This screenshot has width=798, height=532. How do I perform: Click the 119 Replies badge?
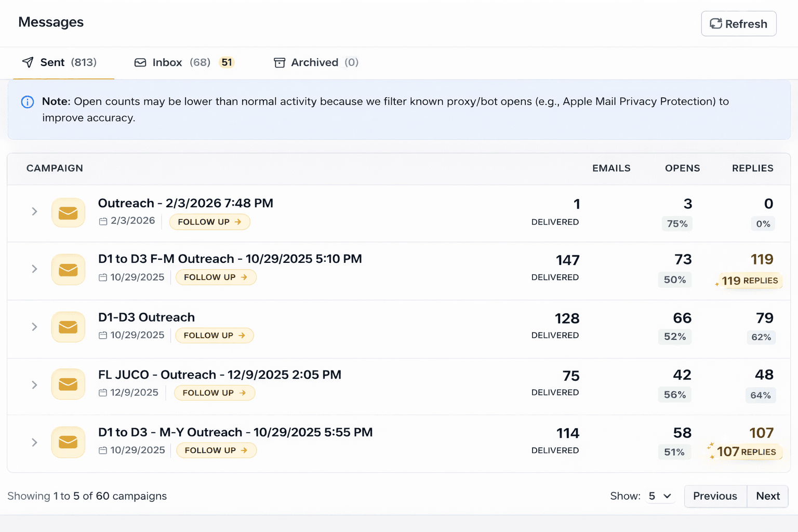click(749, 281)
